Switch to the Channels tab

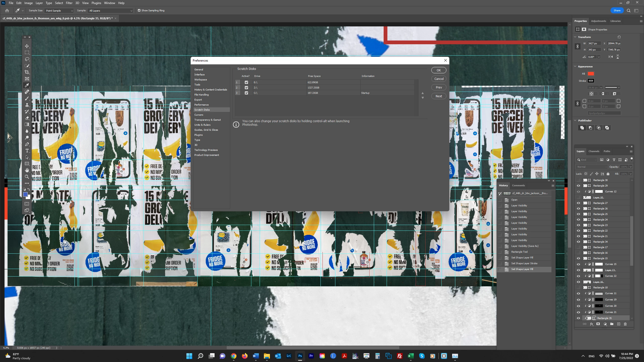pyautogui.click(x=594, y=151)
